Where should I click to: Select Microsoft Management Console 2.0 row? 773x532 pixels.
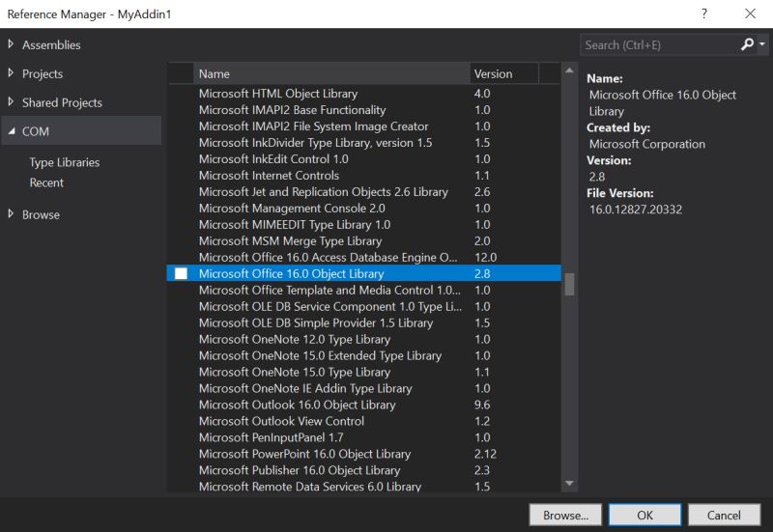[364, 208]
